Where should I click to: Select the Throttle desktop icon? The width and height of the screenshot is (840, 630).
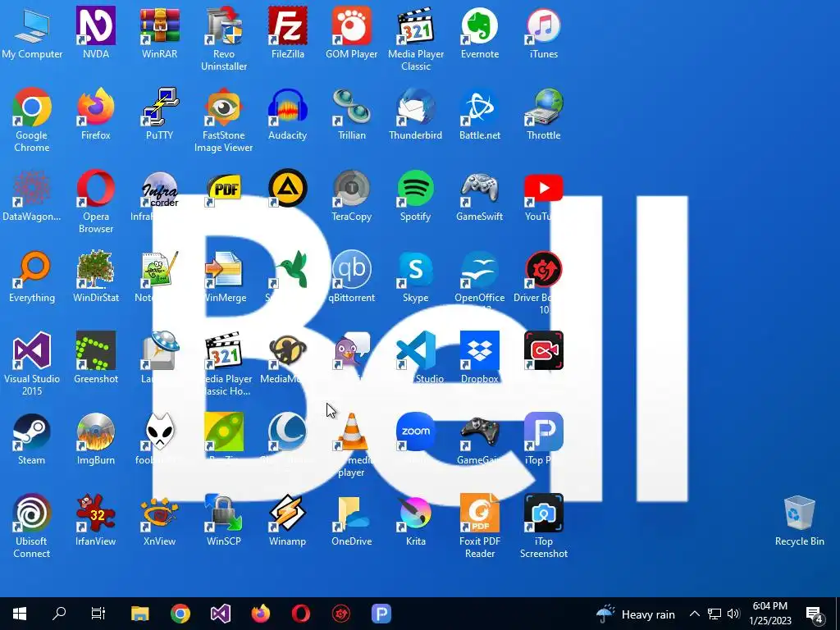point(544,107)
